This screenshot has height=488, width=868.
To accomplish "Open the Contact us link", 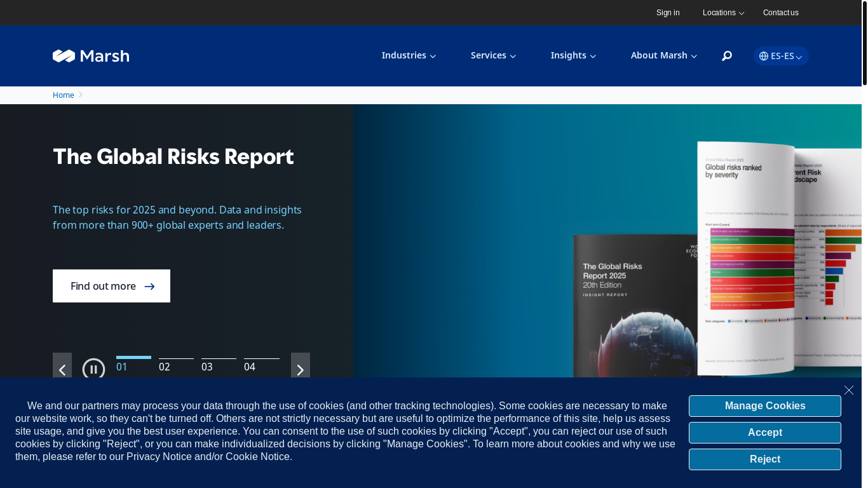I will point(781,13).
